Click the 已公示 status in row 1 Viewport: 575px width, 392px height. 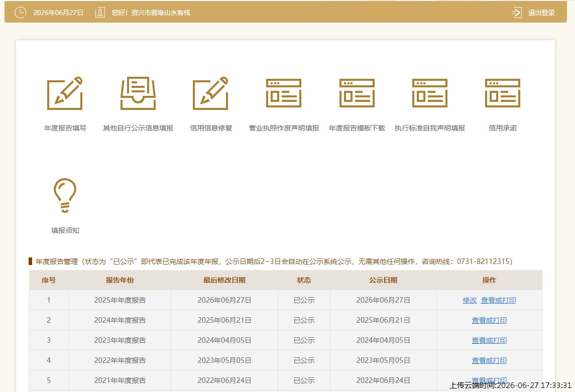[x=304, y=301]
